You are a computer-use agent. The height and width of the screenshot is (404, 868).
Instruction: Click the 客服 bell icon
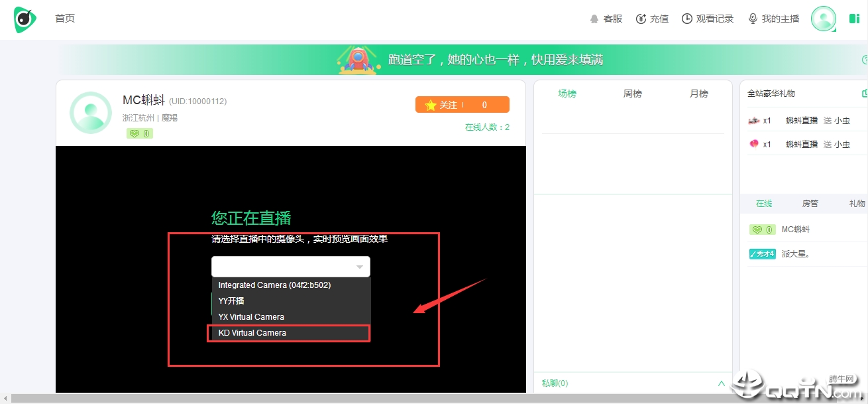[594, 19]
